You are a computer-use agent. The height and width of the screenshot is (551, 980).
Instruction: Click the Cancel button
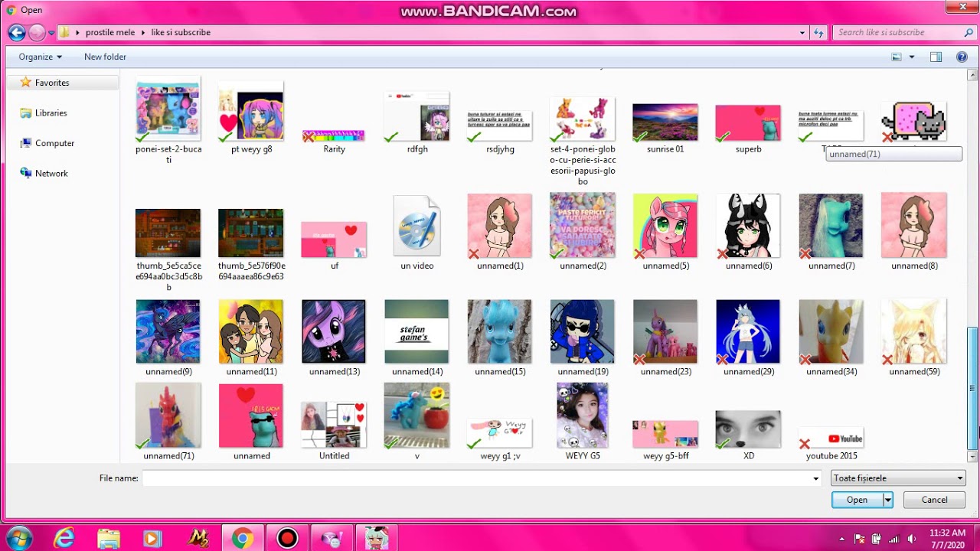(934, 500)
